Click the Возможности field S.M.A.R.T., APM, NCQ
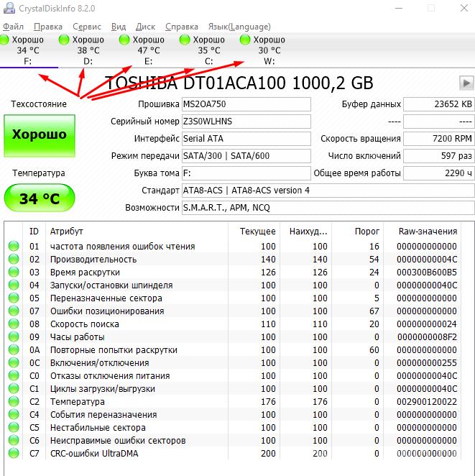The image size is (475, 476). tap(328, 208)
